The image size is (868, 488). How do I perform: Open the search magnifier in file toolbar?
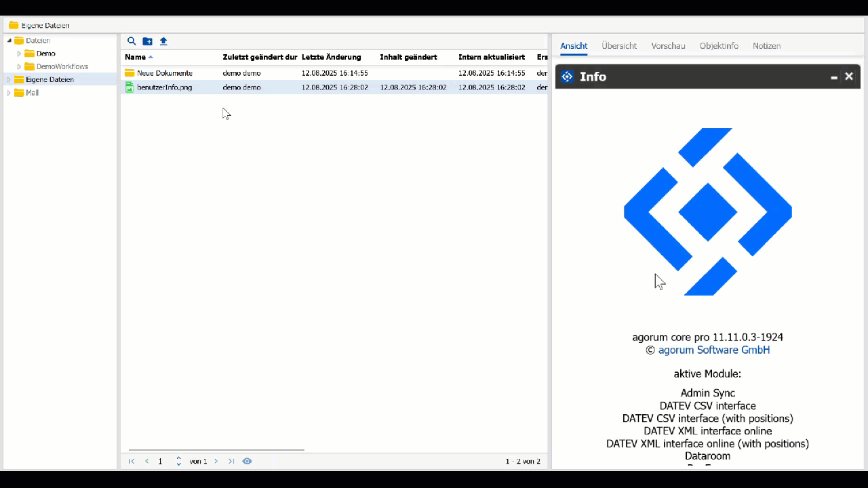(132, 41)
